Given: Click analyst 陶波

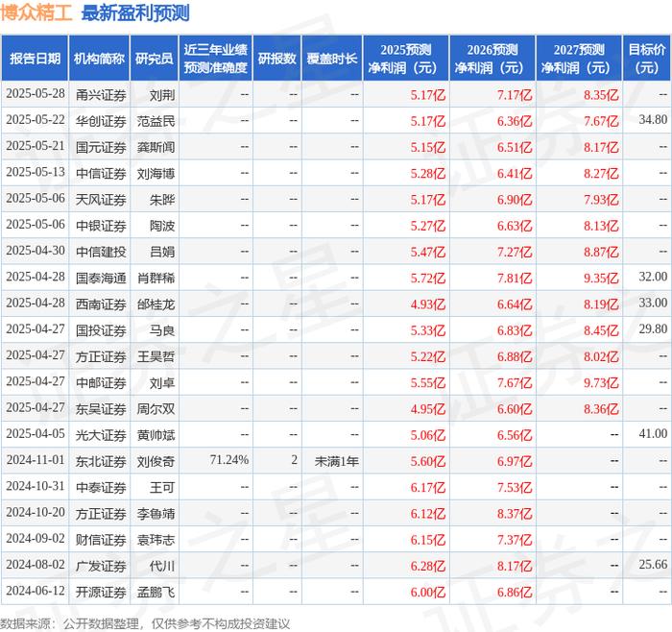Looking at the screenshot, I should pos(162,225).
